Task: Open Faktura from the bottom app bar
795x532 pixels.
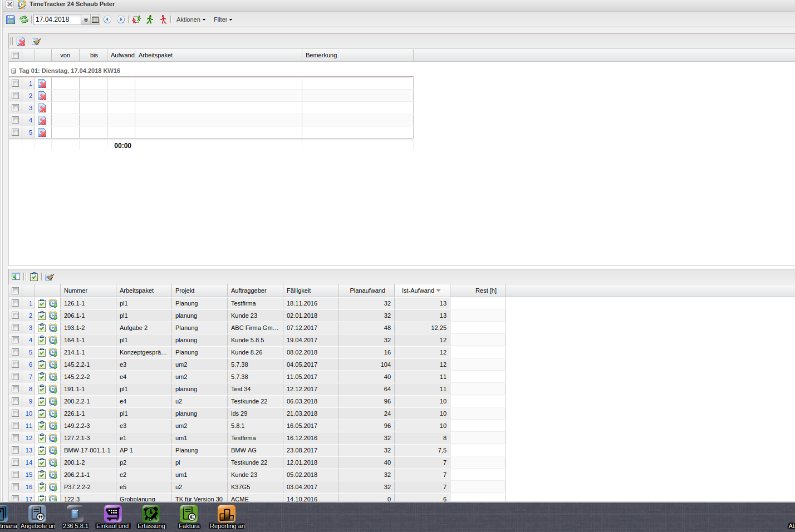Action: tap(189, 517)
